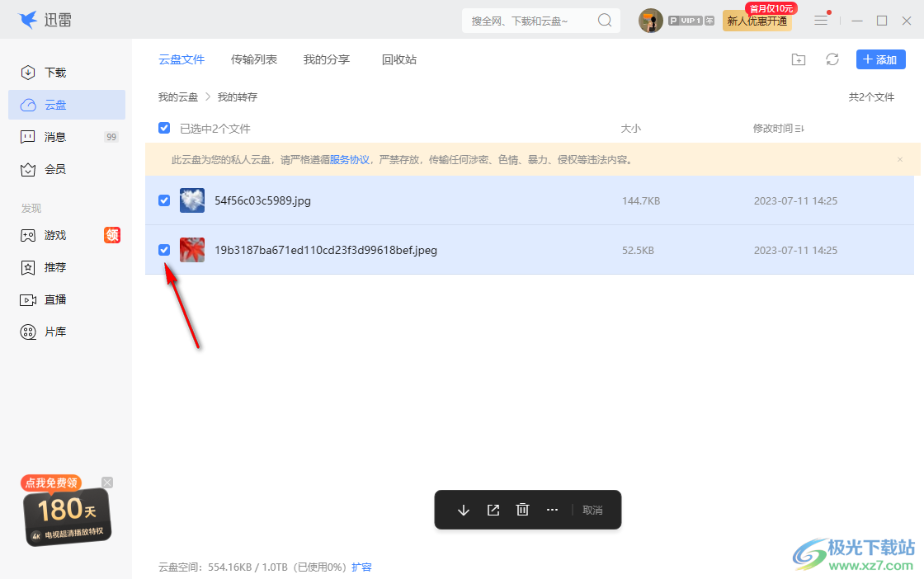Screen dimensions: 924x579
Task: Click file name 54f56c03c5989.jpg
Action: [x=263, y=201]
